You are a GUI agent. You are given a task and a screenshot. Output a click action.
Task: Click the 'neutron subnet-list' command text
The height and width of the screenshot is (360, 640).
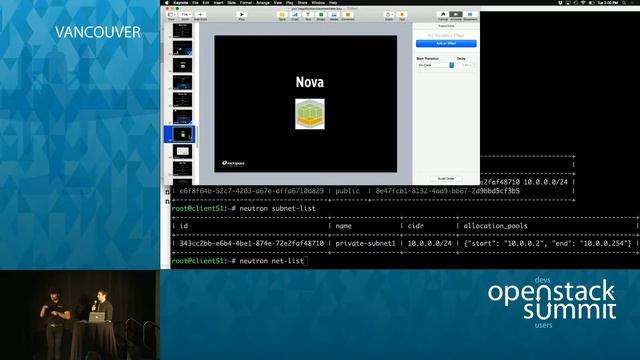pyautogui.click(x=277, y=209)
